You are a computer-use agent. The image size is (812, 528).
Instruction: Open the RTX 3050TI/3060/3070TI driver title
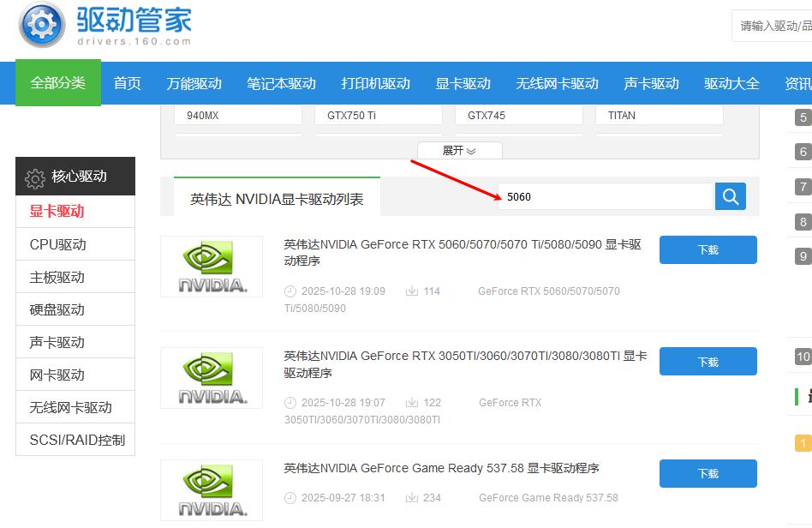[465, 364]
